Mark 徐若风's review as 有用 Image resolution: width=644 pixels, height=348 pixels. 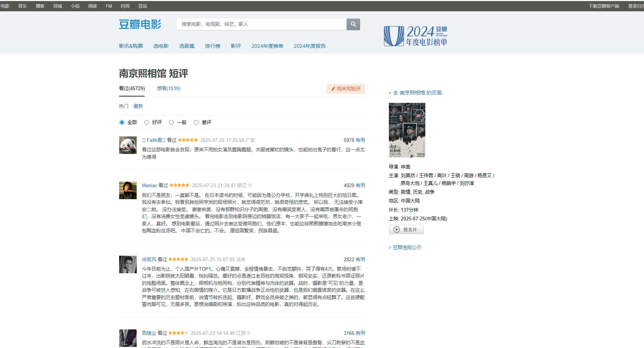pos(360,259)
